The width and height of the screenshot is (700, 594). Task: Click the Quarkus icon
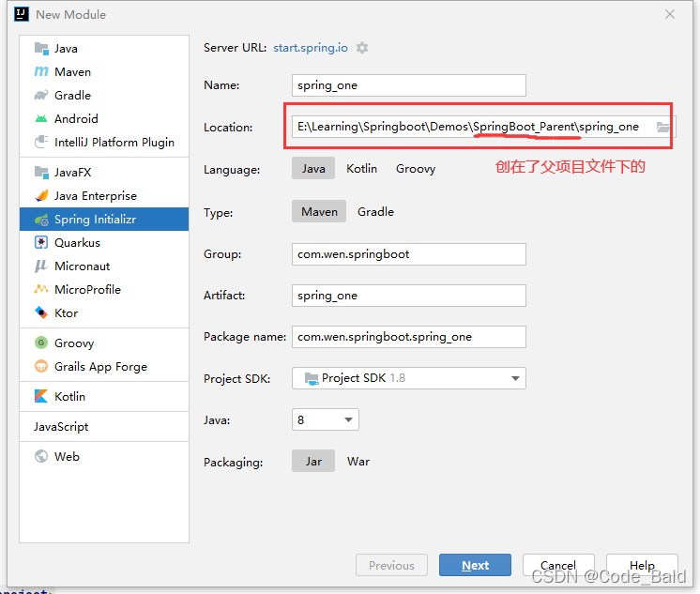[x=41, y=242]
